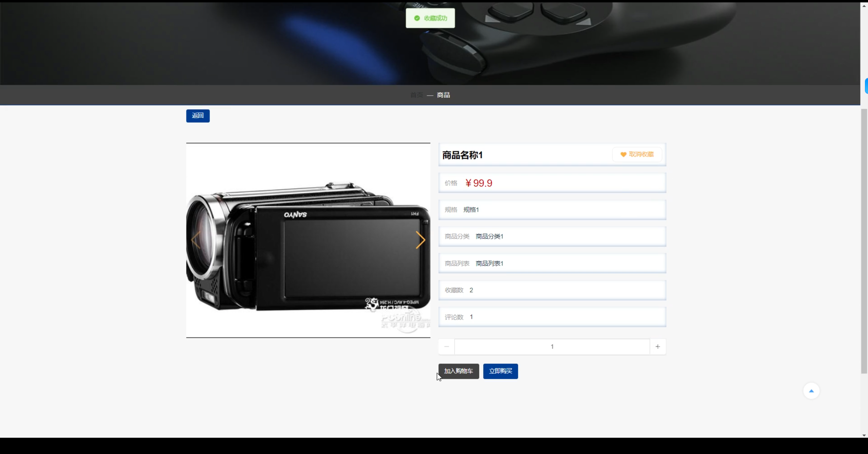This screenshot has width=868, height=454.
Task: Click blue side tab on right edge
Action: click(x=866, y=86)
